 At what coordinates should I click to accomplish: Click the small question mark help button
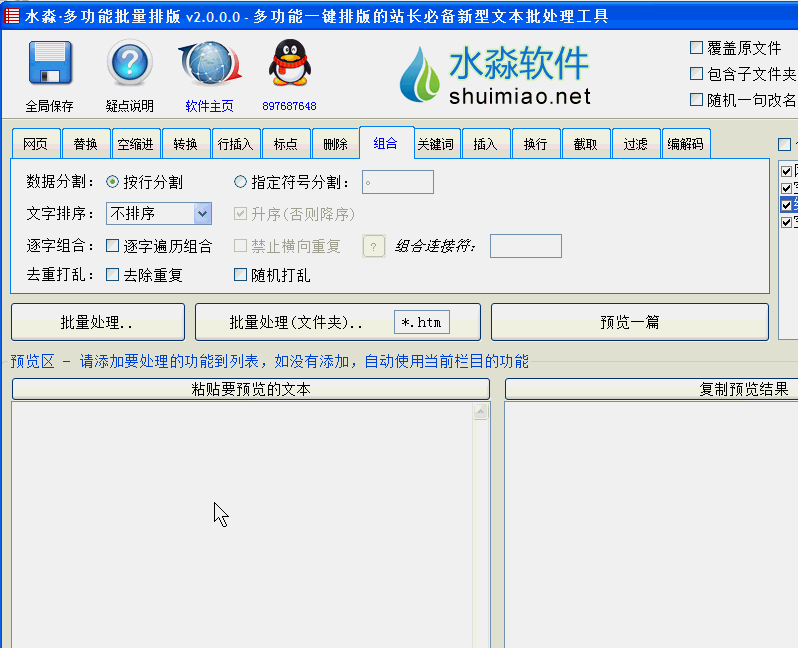click(x=373, y=246)
